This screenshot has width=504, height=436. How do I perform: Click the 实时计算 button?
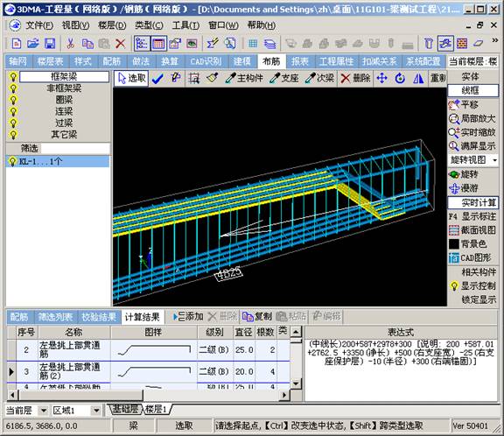pyautogui.click(x=473, y=202)
